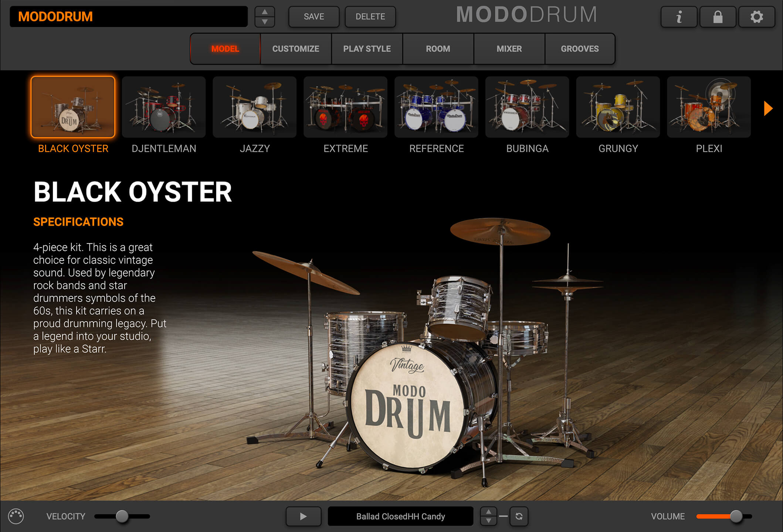The width and height of the screenshot is (783, 532).
Task: Click the lock icon in top-right
Action: click(718, 17)
